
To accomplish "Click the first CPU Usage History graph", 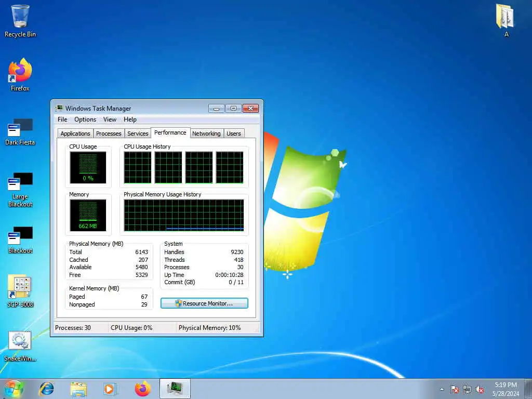I will (x=137, y=168).
